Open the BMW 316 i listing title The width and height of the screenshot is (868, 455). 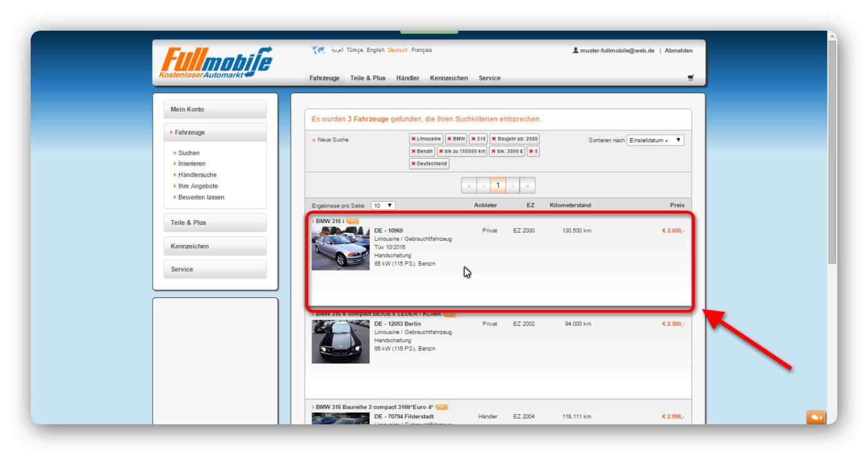pyautogui.click(x=330, y=221)
